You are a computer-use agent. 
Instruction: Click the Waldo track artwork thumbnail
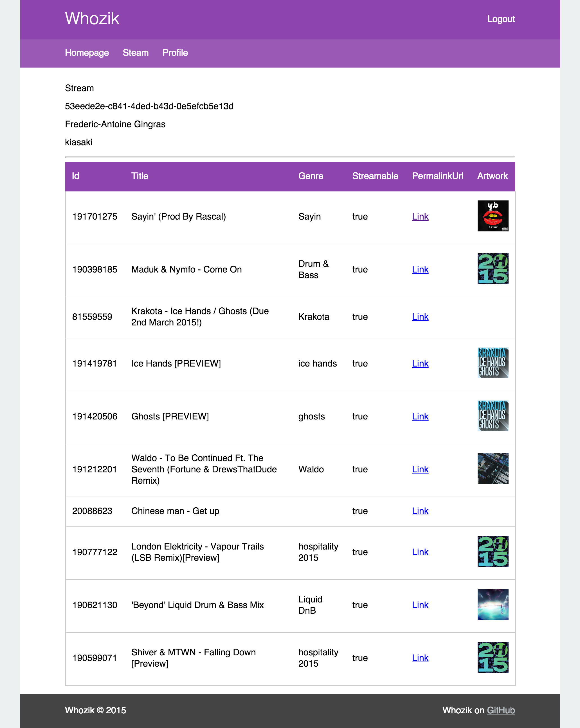493,469
